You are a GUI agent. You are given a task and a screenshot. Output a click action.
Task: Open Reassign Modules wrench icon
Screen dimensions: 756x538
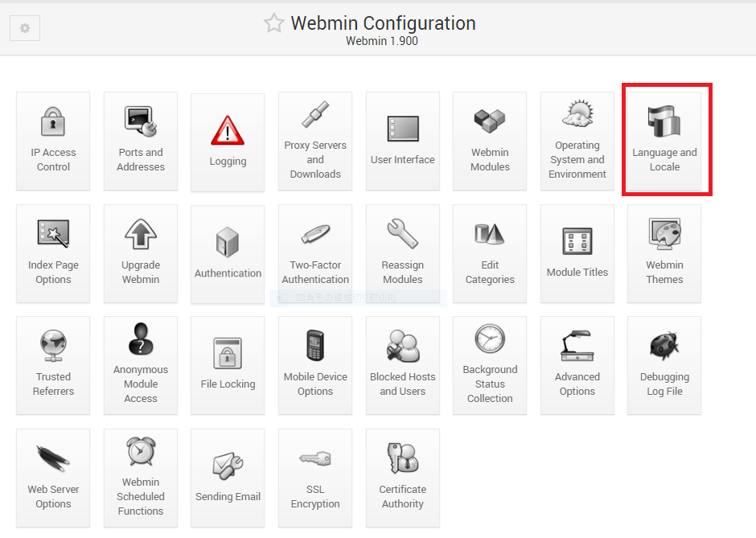coord(403,234)
